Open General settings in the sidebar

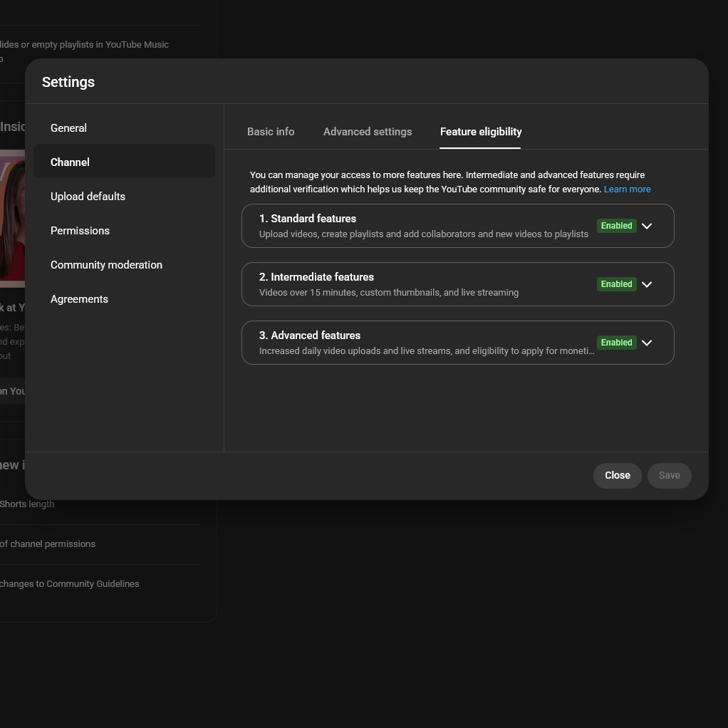68,128
